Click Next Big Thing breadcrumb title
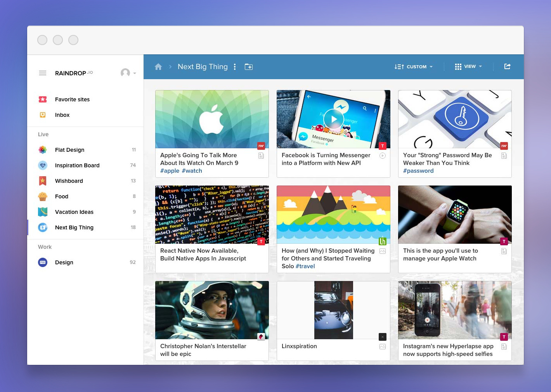Viewport: 551px width, 392px height. pos(203,67)
